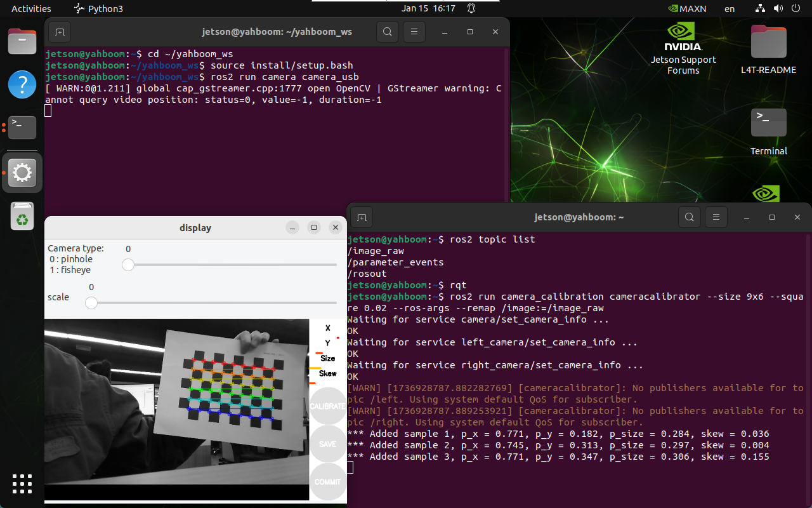Click '/image_raw' in the topic list output
This screenshot has height=508, width=812.
pos(376,251)
